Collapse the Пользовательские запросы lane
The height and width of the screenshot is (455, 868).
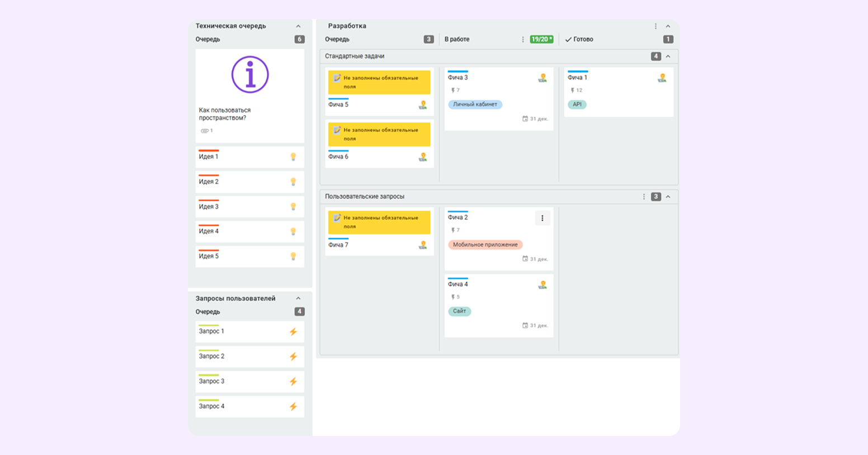click(x=668, y=197)
